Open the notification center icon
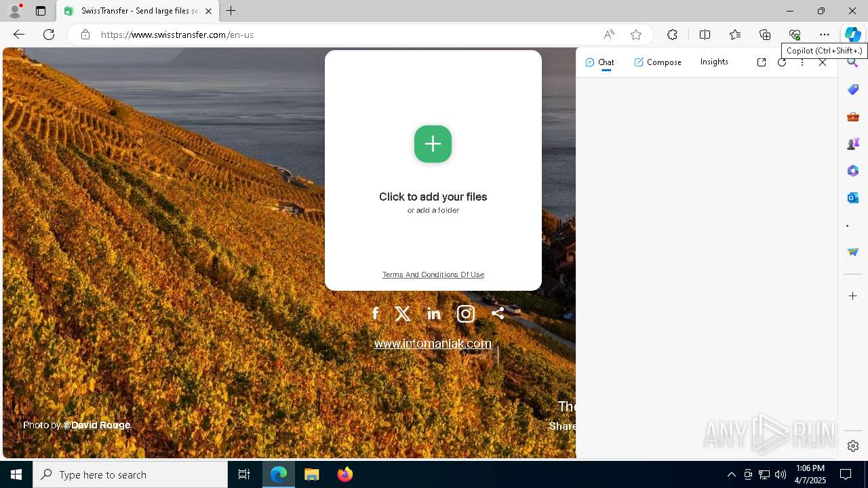 [846, 474]
